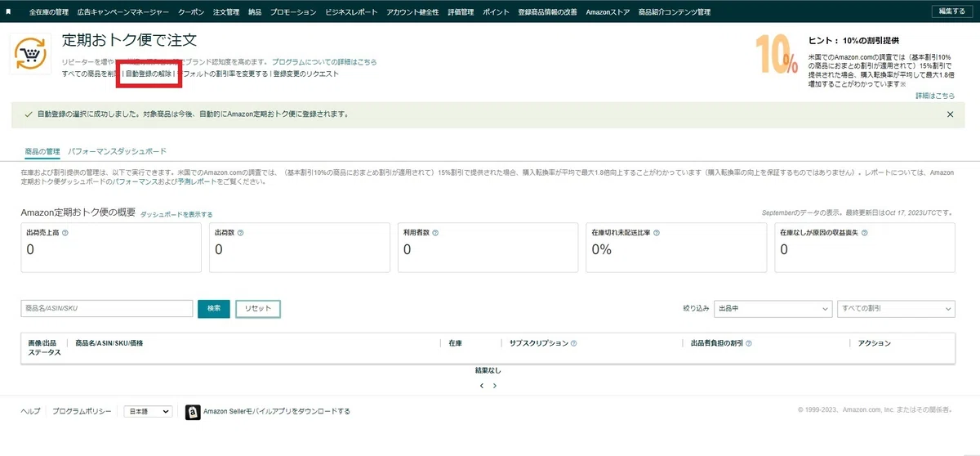Dismiss the success banner with the X
The width and height of the screenshot is (980, 456).
click(x=950, y=114)
